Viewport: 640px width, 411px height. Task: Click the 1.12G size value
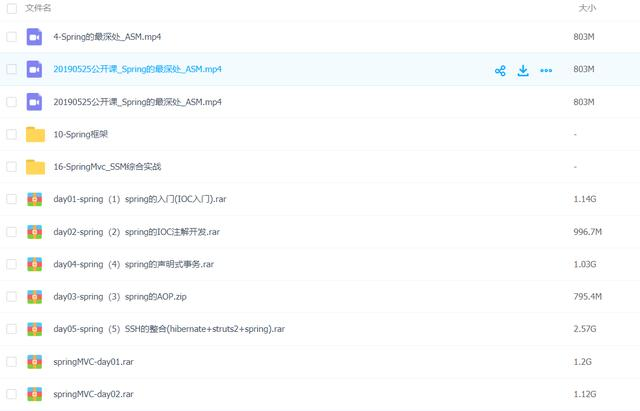click(584, 394)
